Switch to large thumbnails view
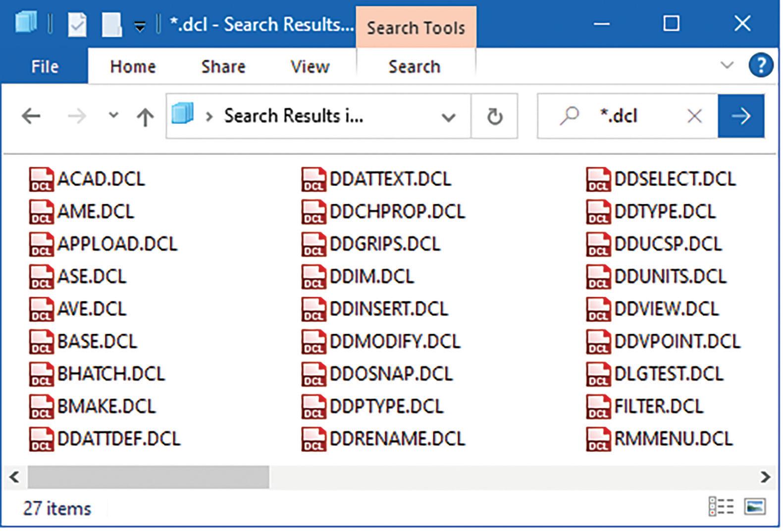The height and width of the screenshot is (532, 783). (754, 507)
